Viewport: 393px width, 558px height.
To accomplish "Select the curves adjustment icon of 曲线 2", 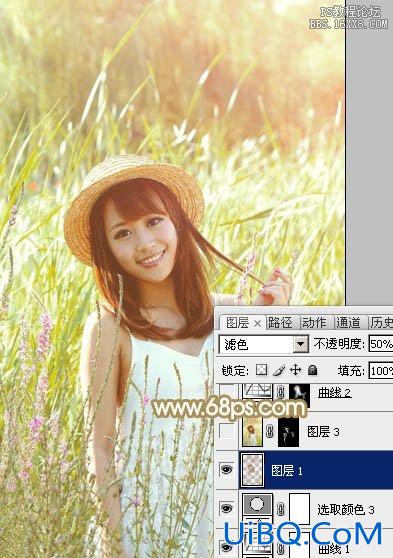I will (258, 391).
